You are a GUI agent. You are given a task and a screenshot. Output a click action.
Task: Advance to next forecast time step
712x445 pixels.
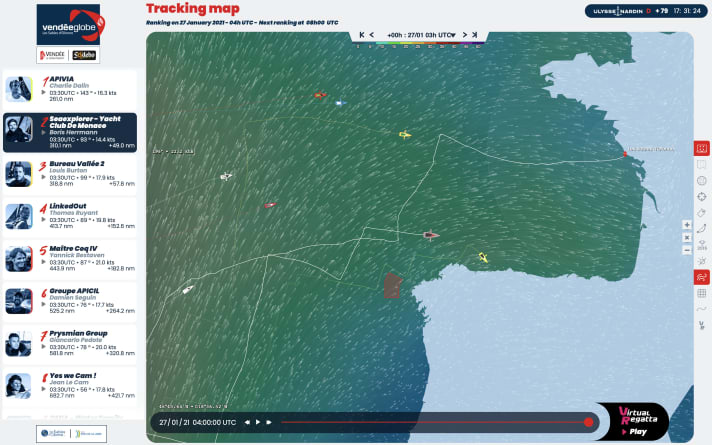click(463, 34)
